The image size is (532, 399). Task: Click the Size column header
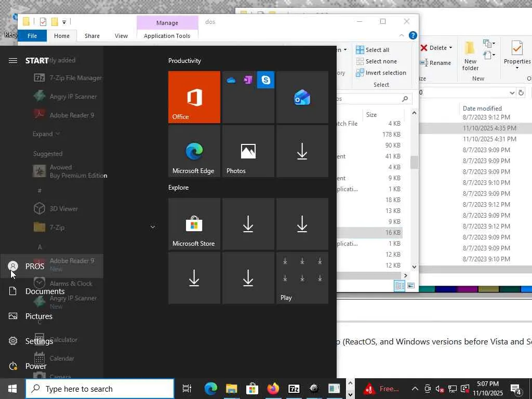[383, 115]
